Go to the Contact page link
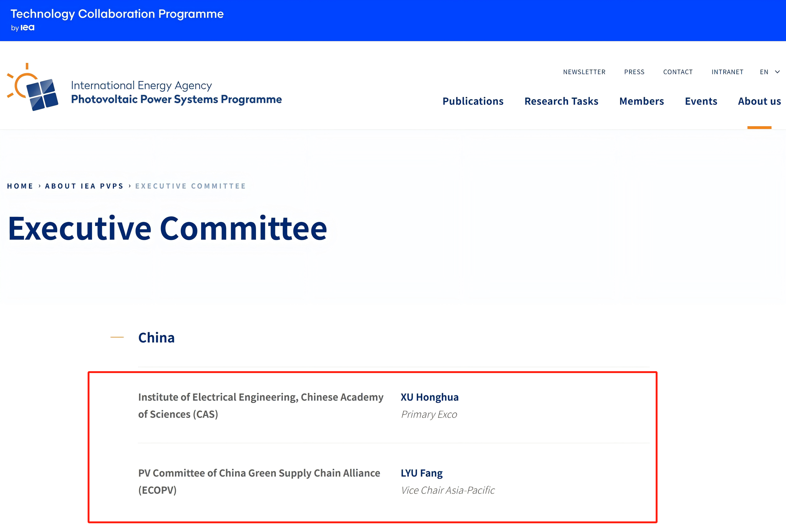This screenshot has height=532, width=786. (678, 72)
